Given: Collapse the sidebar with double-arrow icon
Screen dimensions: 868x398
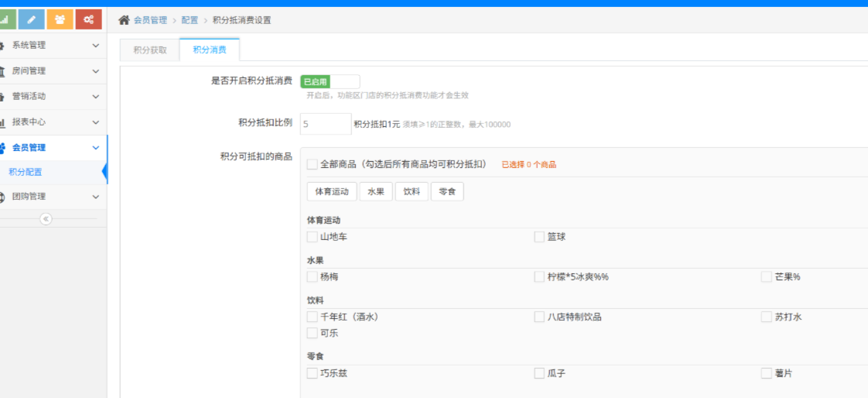Looking at the screenshot, I should (x=46, y=219).
